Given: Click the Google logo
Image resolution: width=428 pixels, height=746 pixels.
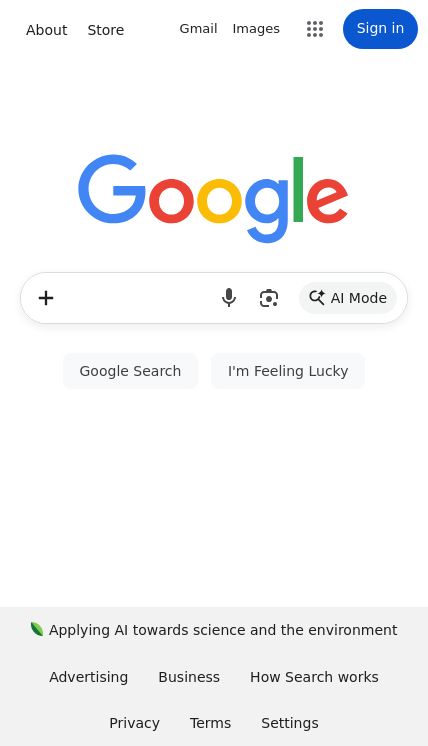Looking at the screenshot, I should (x=213, y=198).
